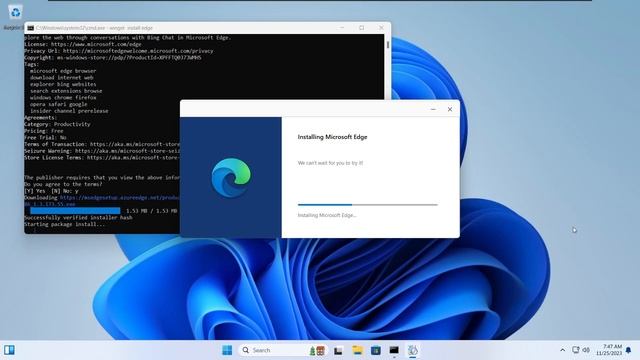Open the clock and date flyout
This screenshot has height=360, width=640.
point(609,350)
